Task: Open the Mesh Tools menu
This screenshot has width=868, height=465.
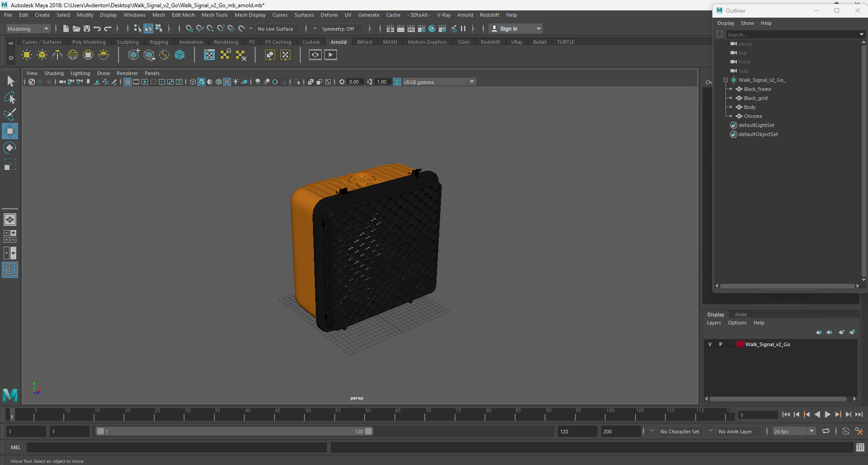Action: point(215,15)
